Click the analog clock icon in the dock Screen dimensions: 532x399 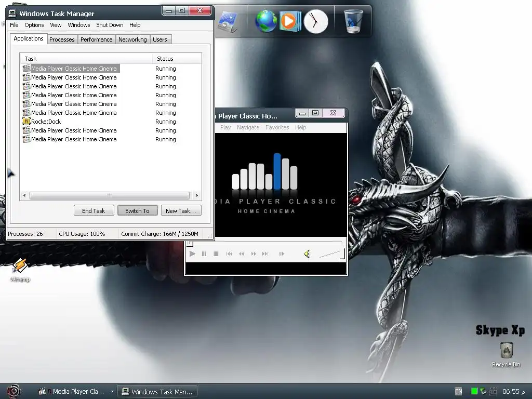tap(316, 21)
